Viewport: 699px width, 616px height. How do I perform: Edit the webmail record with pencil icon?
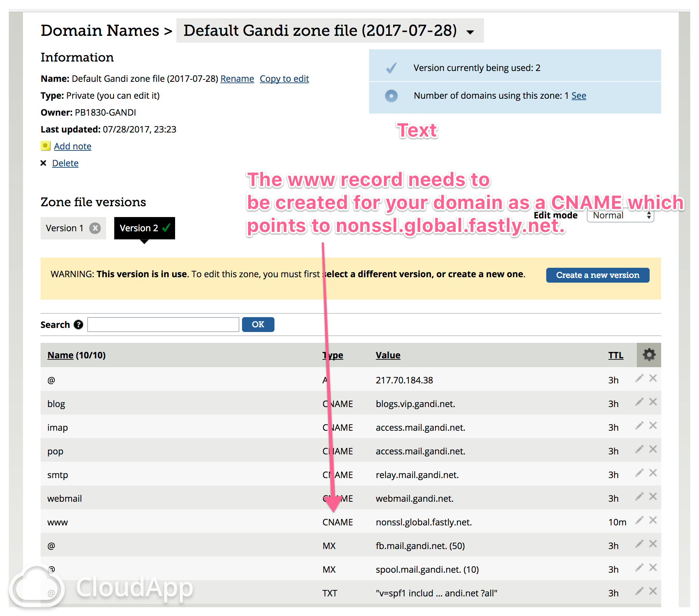click(639, 497)
